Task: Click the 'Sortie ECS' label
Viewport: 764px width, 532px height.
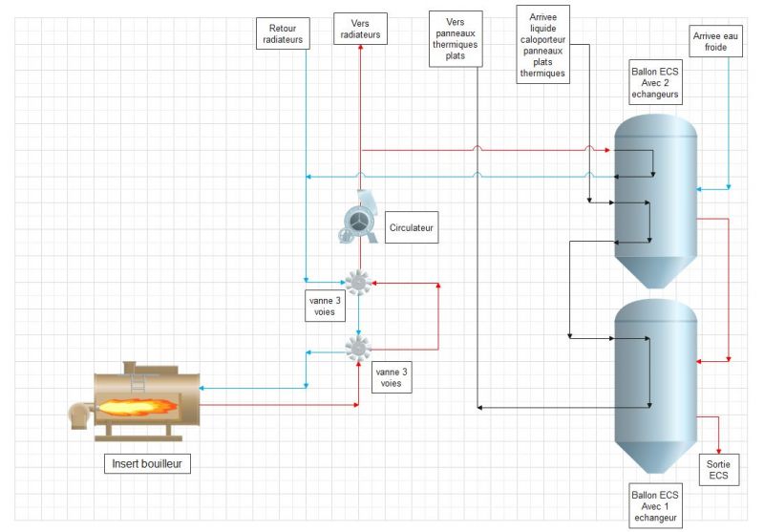Action: [719, 470]
